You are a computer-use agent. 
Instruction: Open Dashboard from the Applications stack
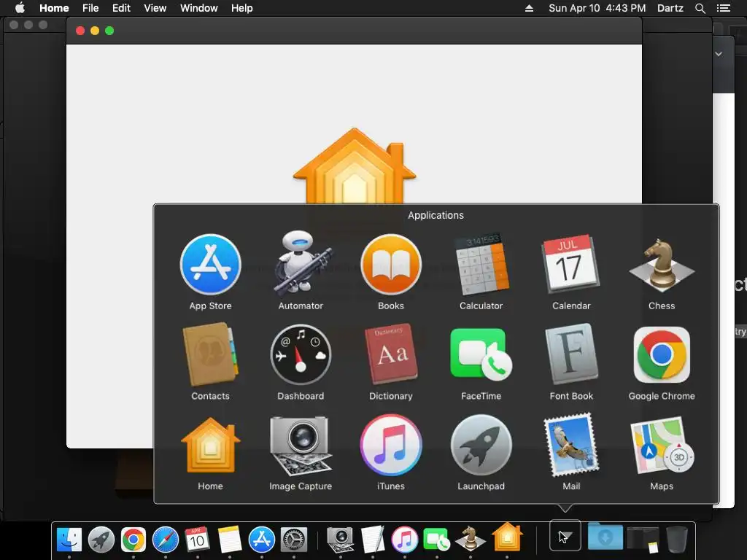(x=301, y=355)
